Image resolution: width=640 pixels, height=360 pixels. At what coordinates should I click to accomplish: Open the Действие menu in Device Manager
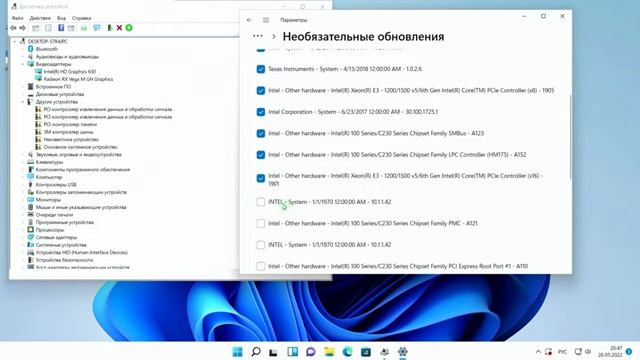[40, 18]
